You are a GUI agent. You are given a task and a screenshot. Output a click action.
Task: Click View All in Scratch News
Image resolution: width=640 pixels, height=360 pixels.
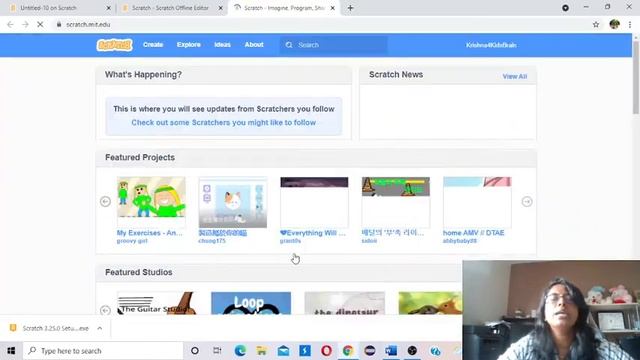pos(515,76)
